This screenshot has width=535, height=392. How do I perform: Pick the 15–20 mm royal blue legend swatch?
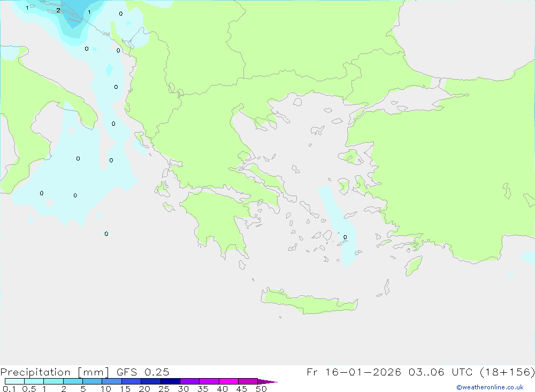coord(131,381)
